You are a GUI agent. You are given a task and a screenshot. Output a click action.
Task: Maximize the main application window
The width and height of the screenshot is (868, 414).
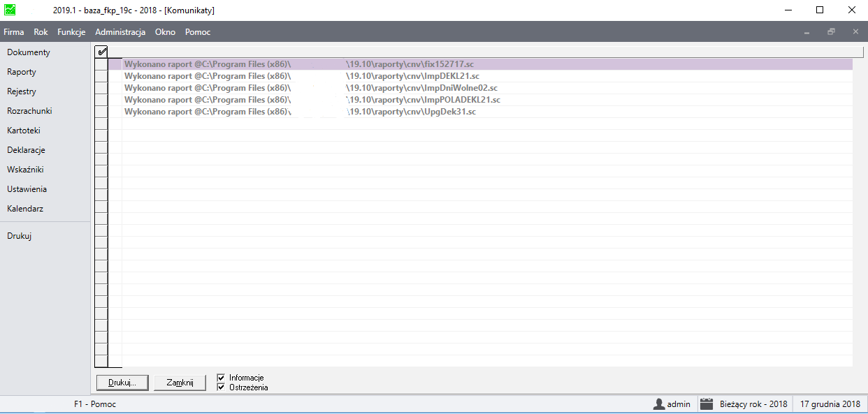tap(820, 10)
